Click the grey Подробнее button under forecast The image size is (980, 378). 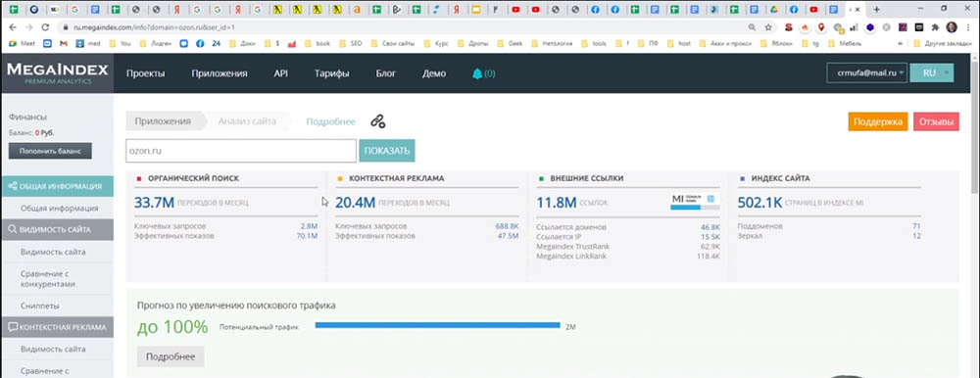pyautogui.click(x=171, y=356)
